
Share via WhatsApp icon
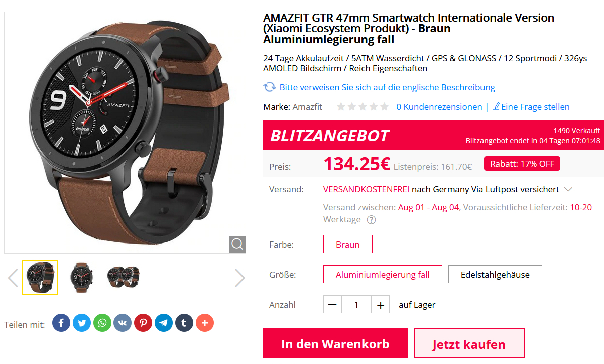(x=102, y=323)
